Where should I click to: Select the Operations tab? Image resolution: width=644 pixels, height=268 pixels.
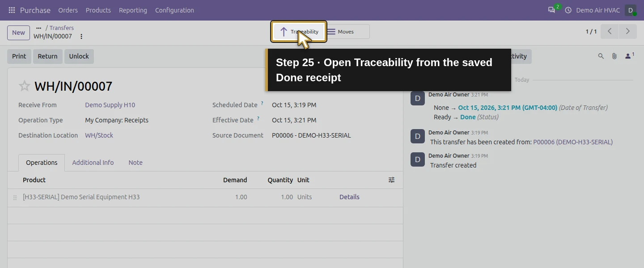[42, 163]
